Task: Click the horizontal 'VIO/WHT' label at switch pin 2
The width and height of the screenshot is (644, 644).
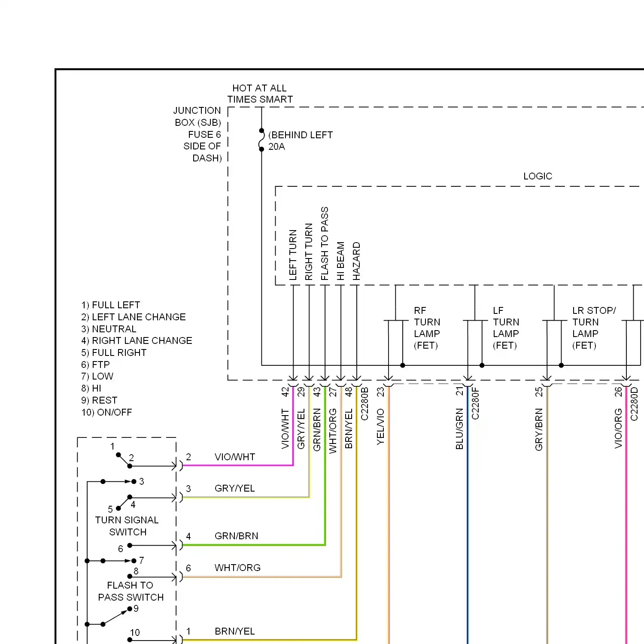Action: pos(235,457)
